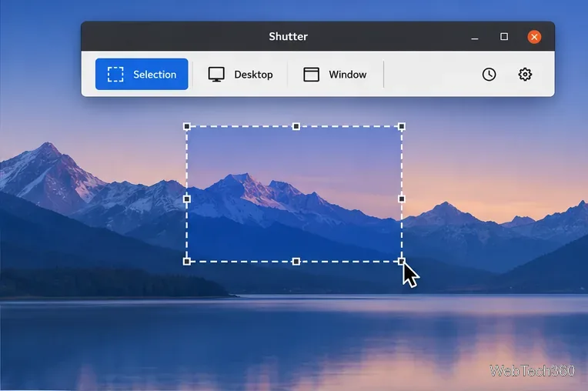Select the Selection capture mode
This screenshot has width=588, height=391.
142,74
